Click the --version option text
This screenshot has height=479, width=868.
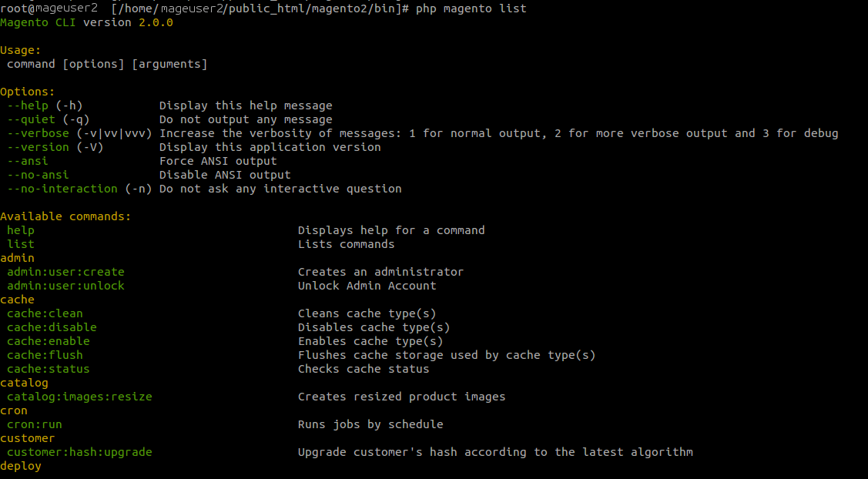38,147
